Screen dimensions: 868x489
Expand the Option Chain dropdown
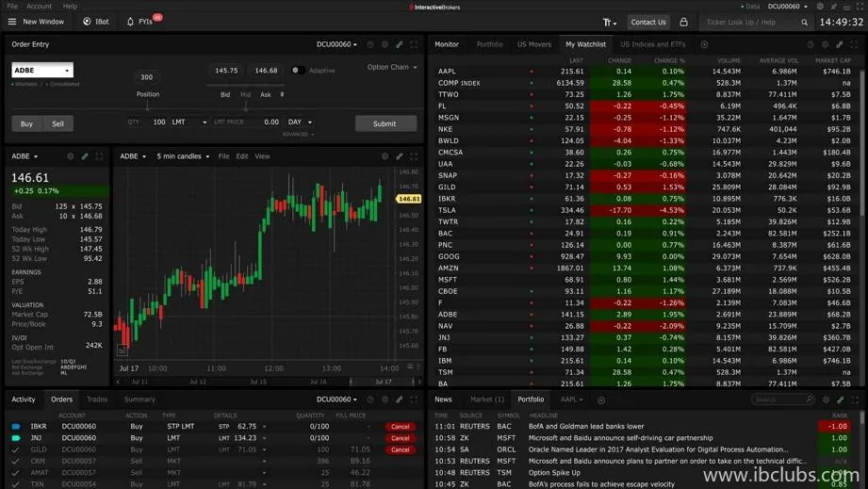coord(392,67)
